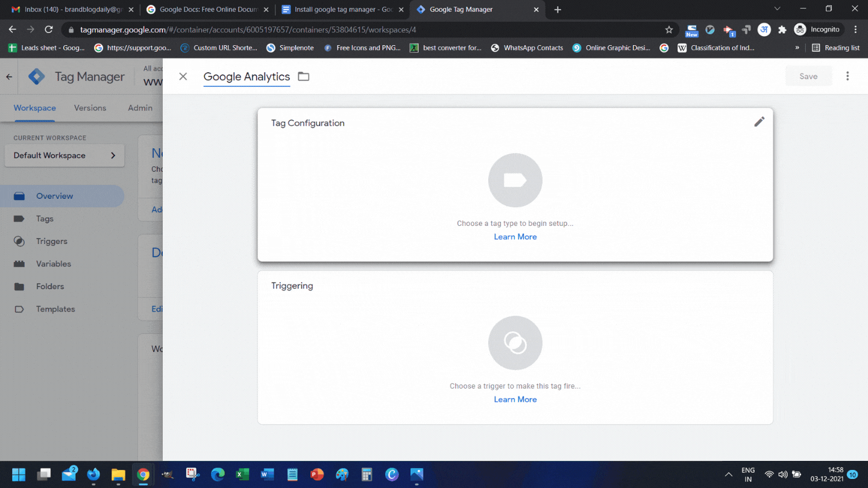Open Chrome's three-dot menu
The image size is (868, 488).
point(855,30)
